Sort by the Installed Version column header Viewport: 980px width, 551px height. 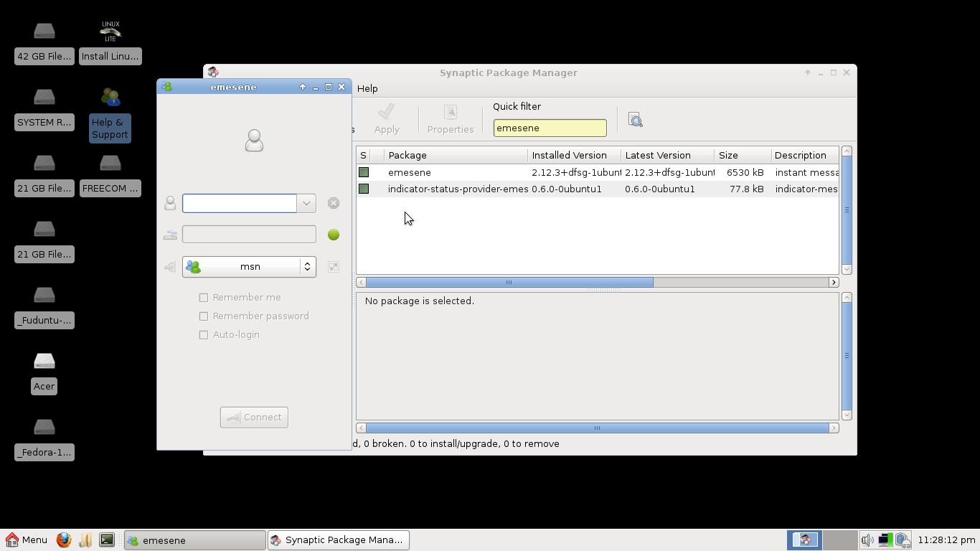point(575,155)
